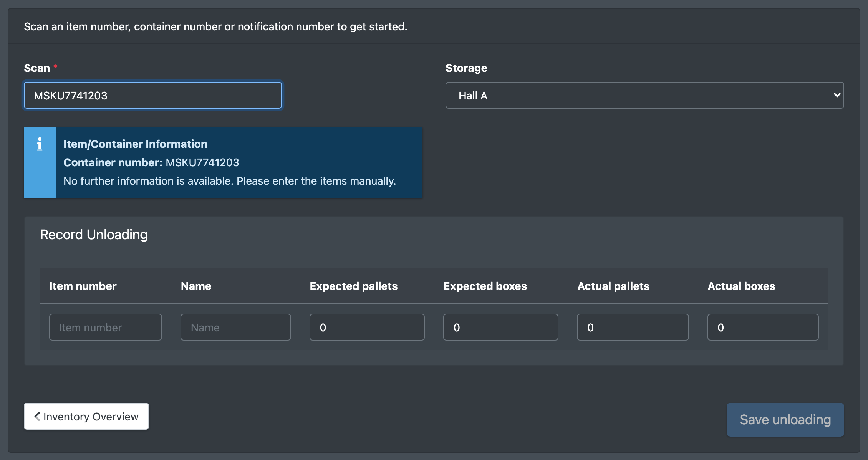Viewport: 868px width, 460px height.
Task: Click the Save unloading button
Action: tap(785, 419)
